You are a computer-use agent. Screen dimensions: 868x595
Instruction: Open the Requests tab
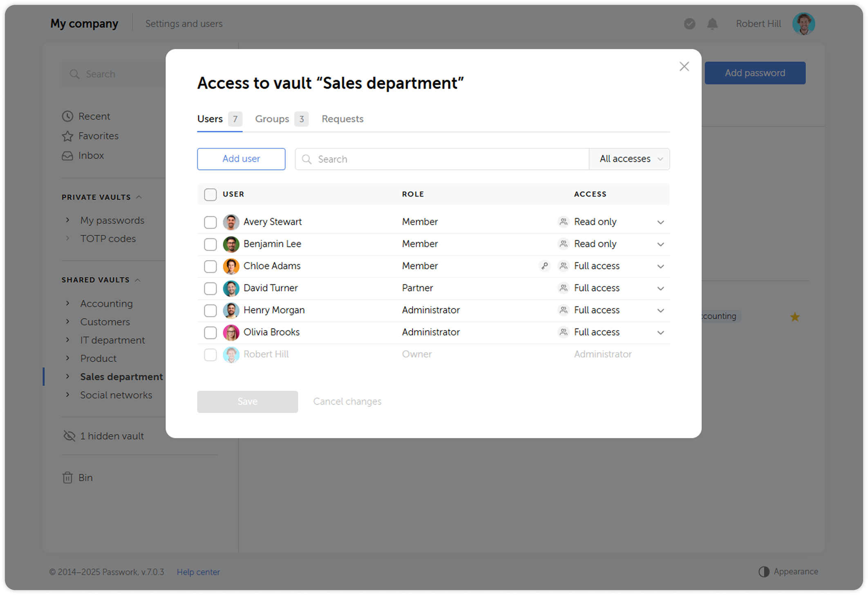point(342,119)
